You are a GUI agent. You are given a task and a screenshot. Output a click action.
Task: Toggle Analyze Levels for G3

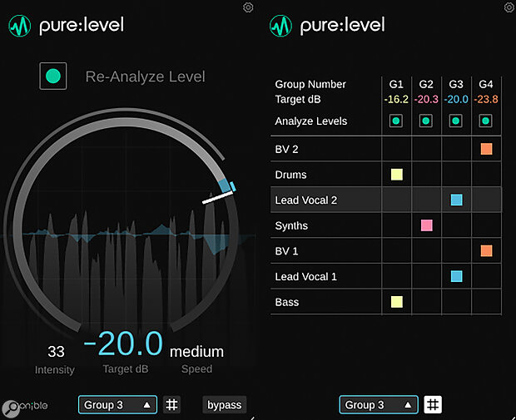coord(456,121)
